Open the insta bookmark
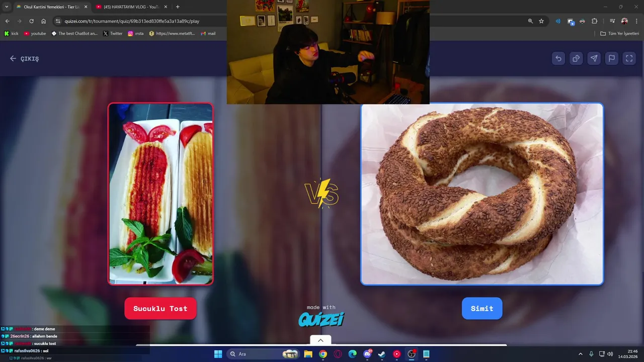 (136, 34)
